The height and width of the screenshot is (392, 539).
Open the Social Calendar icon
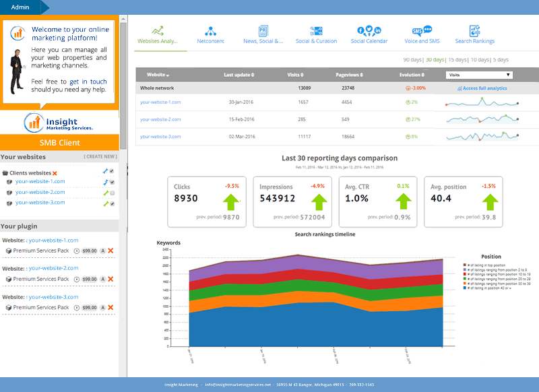pos(369,31)
